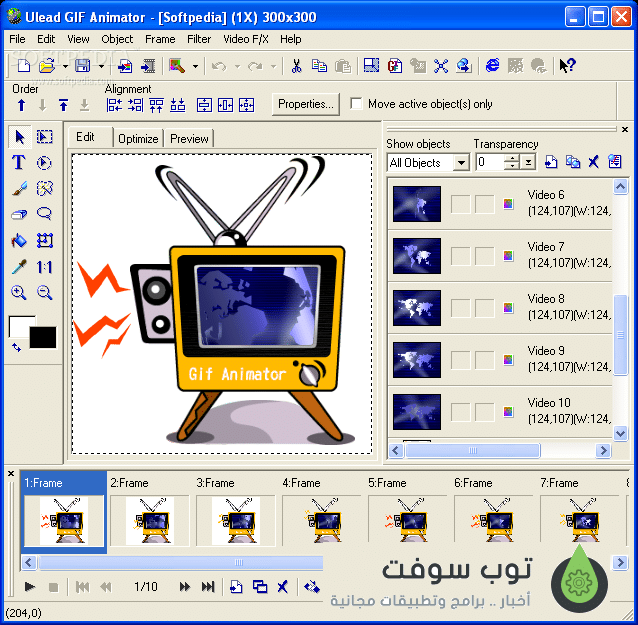Click Video 8 color palette icon
Image resolution: width=638 pixels, height=625 pixels.
coord(508,308)
